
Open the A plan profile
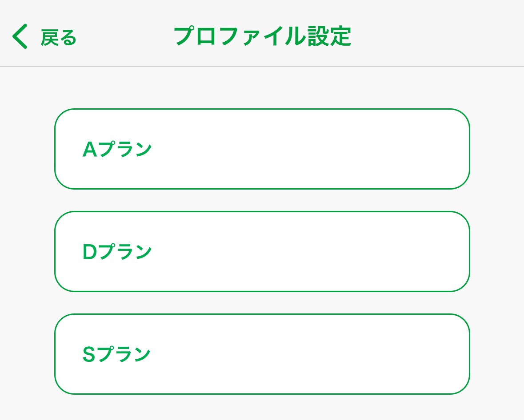tap(262, 149)
